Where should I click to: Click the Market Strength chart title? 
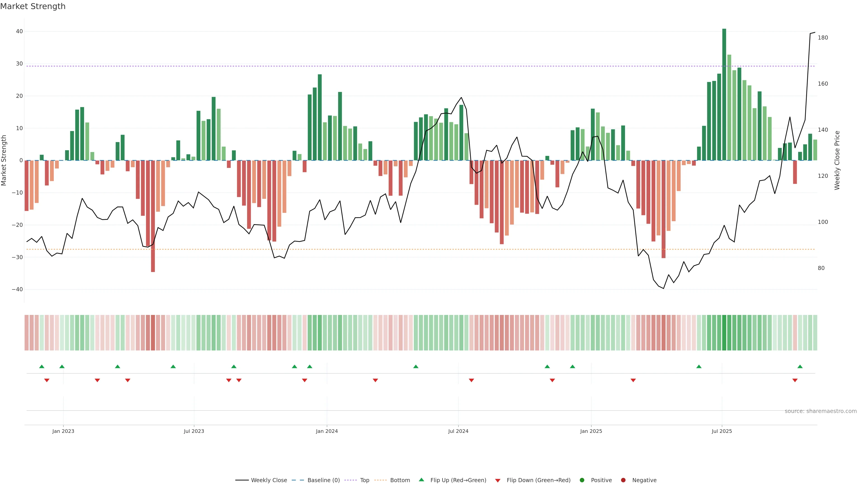(33, 6)
